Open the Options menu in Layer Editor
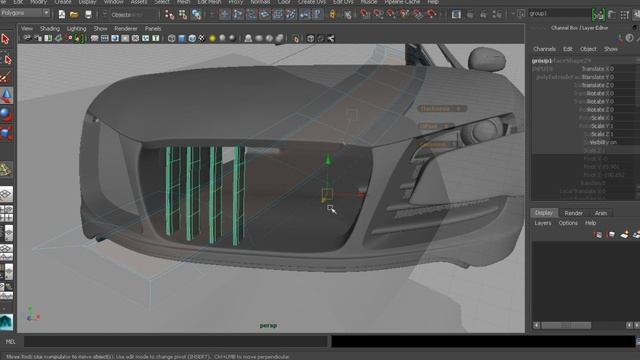The height and width of the screenshot is (360, 640). pyautogui.click(x=568, y=223)
